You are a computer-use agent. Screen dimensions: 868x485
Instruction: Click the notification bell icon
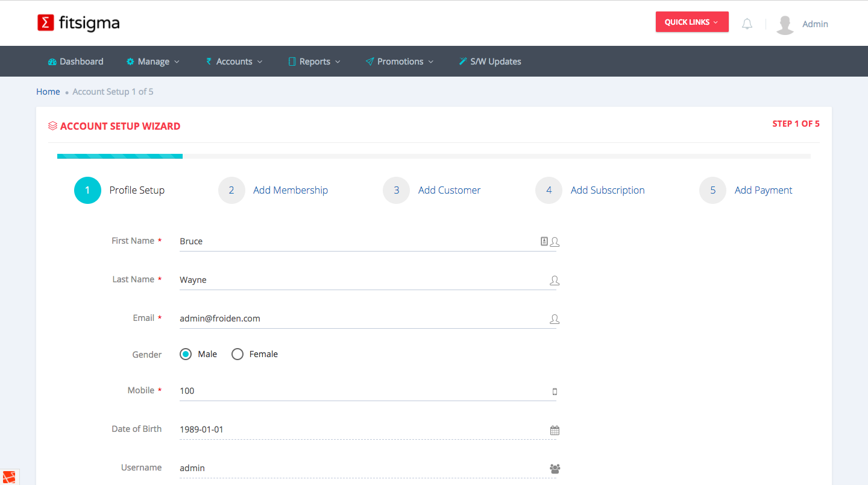tap(747, 24)
